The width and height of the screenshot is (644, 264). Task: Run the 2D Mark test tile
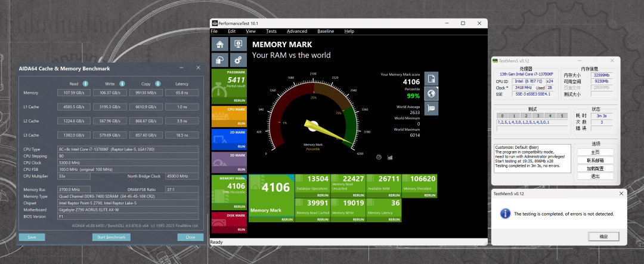coord(229,139)
